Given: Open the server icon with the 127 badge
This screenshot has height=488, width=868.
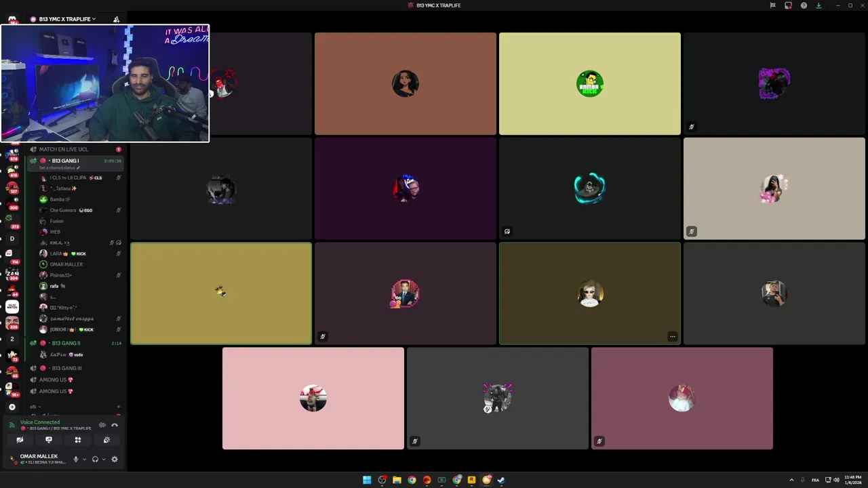Looking at the screenshot, I should (12, 186).
